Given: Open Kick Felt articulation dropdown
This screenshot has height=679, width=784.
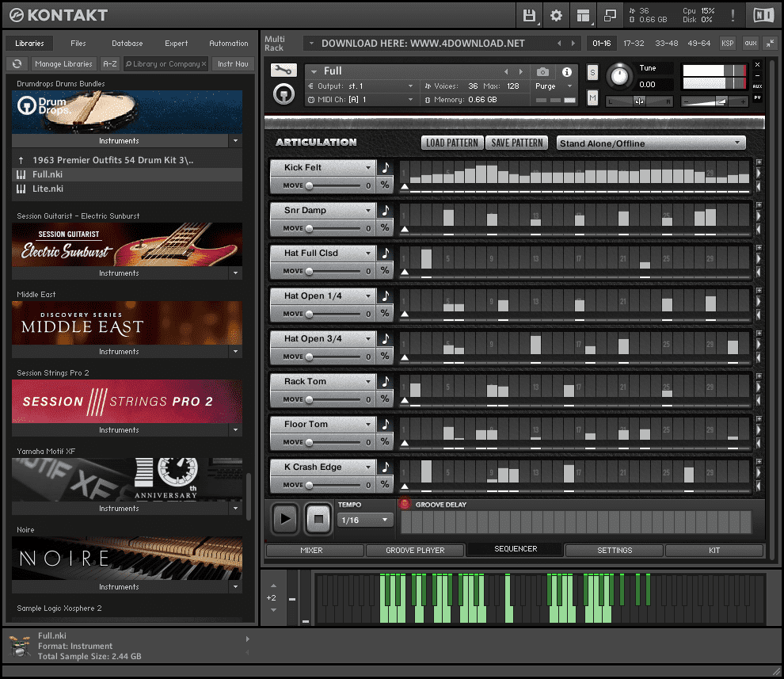Looking at the screenshot, I should pos(368,168).
